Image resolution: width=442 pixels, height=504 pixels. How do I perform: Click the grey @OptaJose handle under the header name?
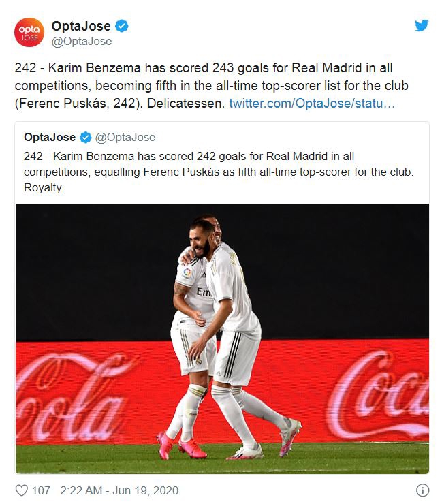pos(82,41)
